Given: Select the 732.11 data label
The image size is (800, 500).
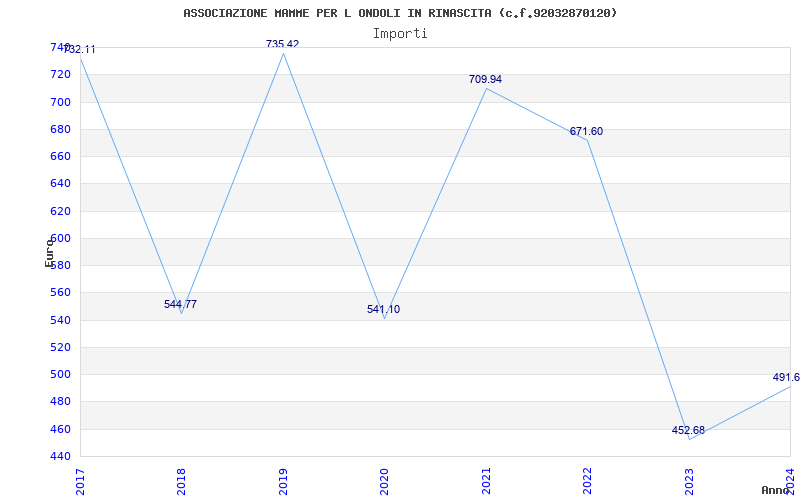Looking at the screenshot, I should pos(79,49).
